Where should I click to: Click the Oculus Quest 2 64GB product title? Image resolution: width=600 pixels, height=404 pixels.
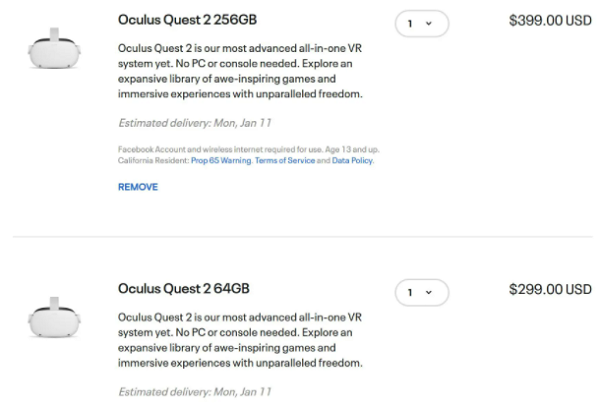click(183, 289)
